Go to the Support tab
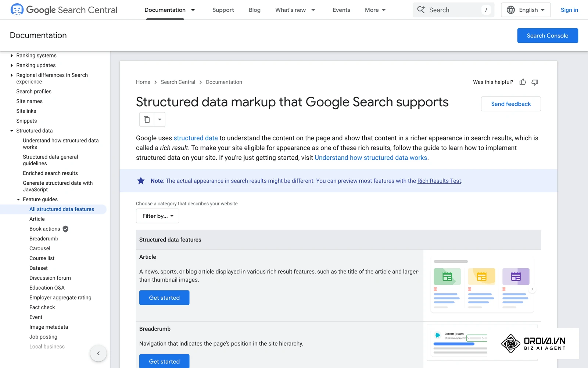Image resolution: width=588 pixels, height=368 pixels. click(x=223, y=10)
